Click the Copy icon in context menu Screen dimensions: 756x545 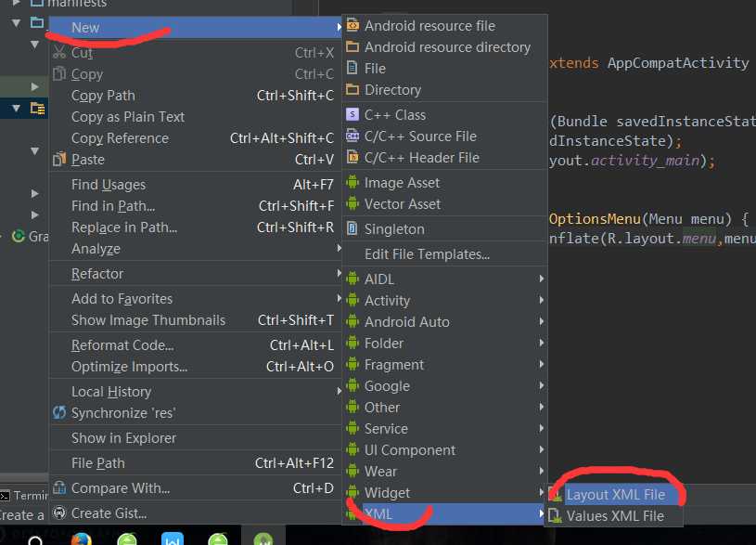pyautogui.click(x=58, y=73)
